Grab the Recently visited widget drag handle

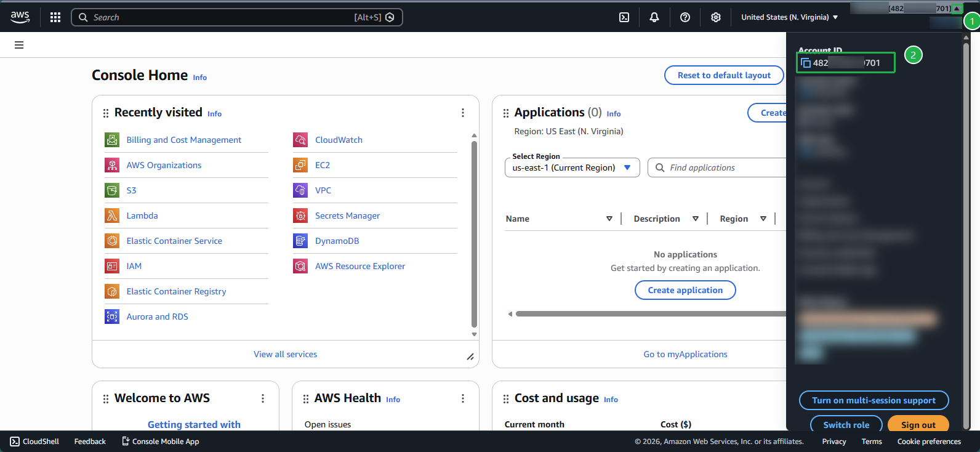(106, 113)
